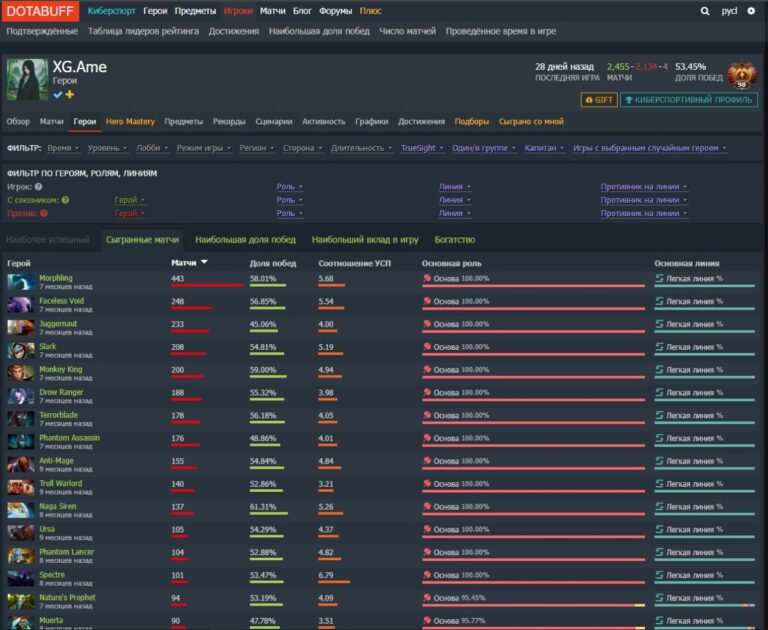Click the Phantom Lancer hero portrait
This screenshot has height=630, width=768.
click(x=21, y=556)
